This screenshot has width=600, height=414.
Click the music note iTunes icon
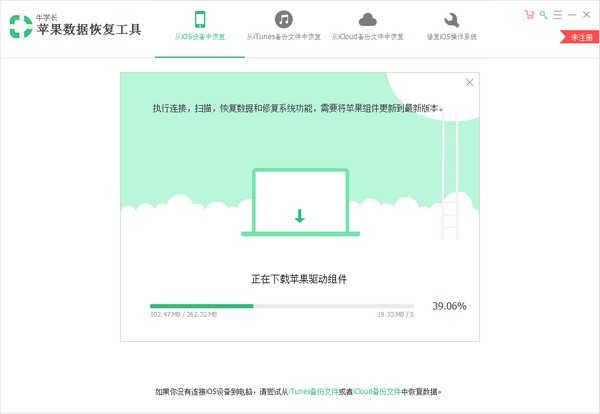284,19
